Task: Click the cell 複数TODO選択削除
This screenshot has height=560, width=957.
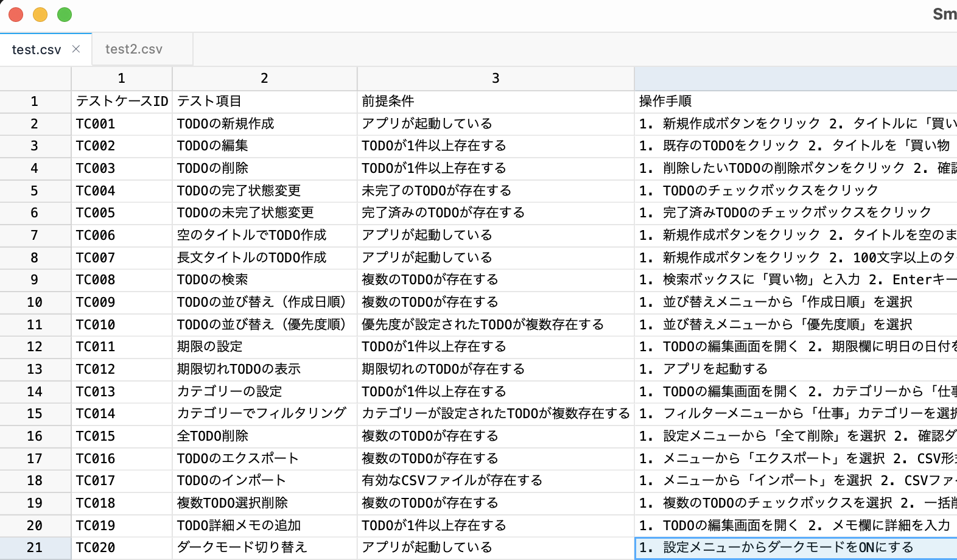Action: 265,503
